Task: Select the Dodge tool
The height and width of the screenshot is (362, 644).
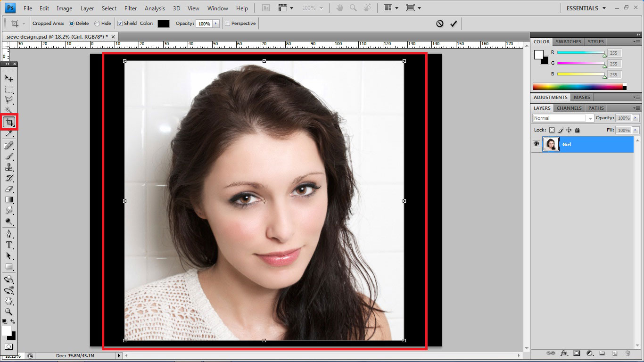Action: (9, 222)
